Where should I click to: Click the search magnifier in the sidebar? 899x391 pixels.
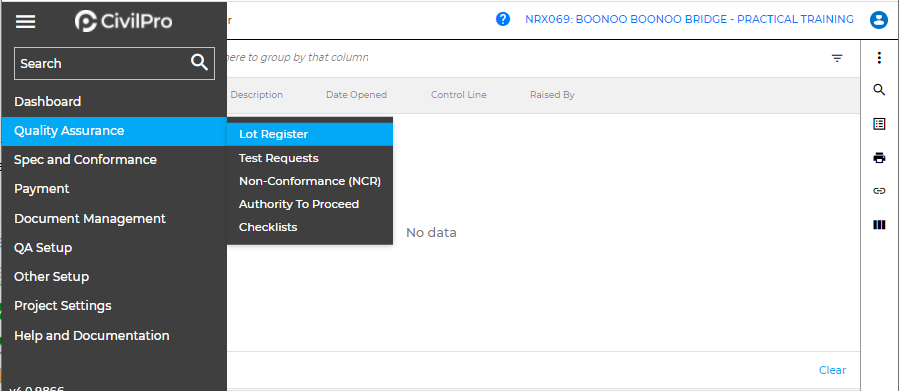pyautogui.click(x=199, y=62)
